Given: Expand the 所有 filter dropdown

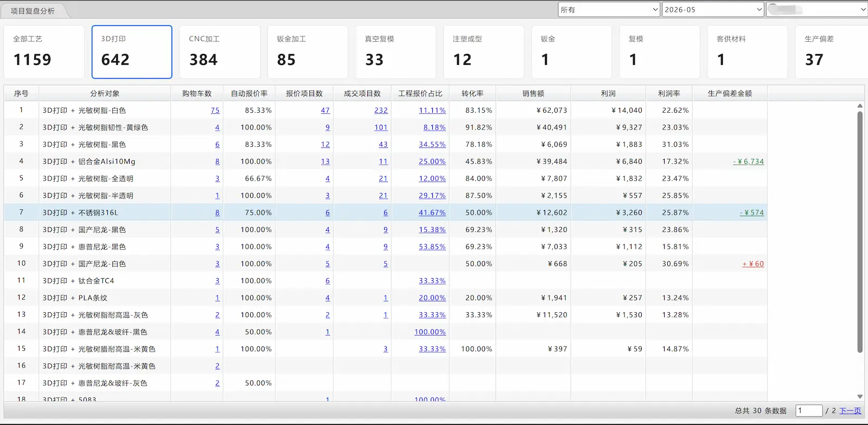Looking at the screenshot, I should coord(609,10).
